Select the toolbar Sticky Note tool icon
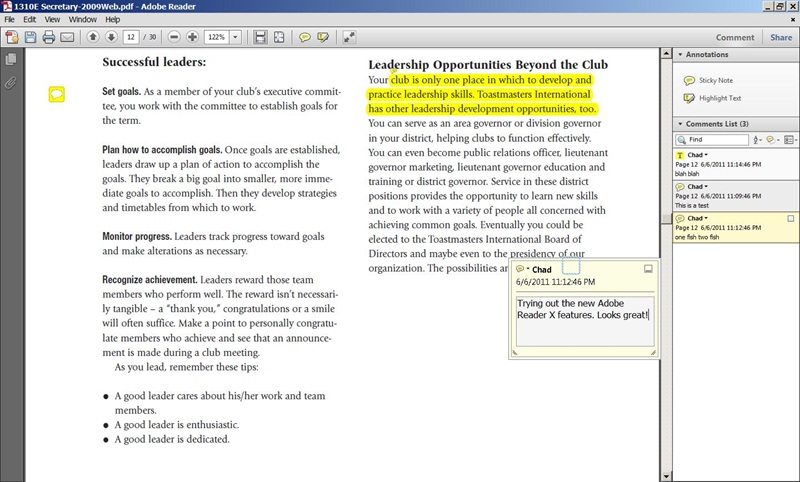This screenshot has height=482, width=800. coord(305,37)
